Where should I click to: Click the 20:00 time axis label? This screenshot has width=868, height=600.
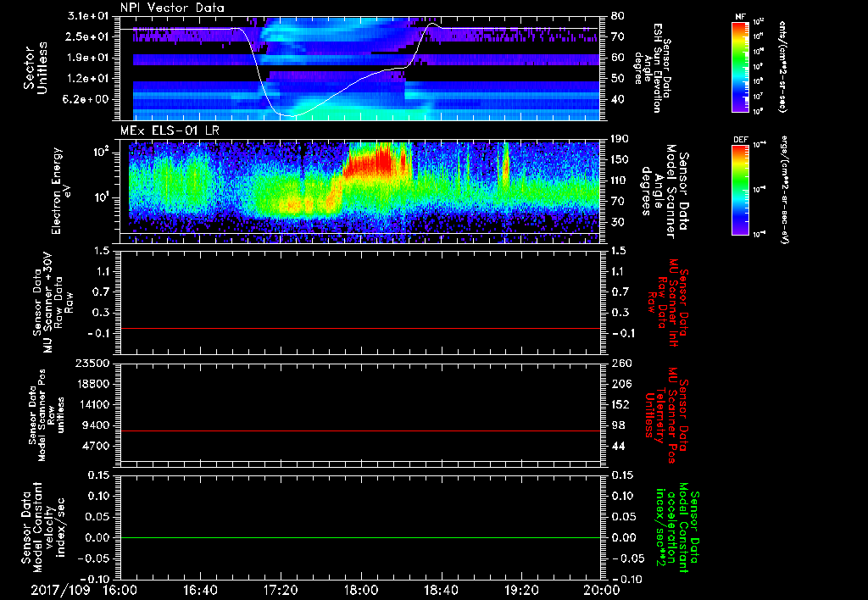pyautogui.click(x=602, y=590)
